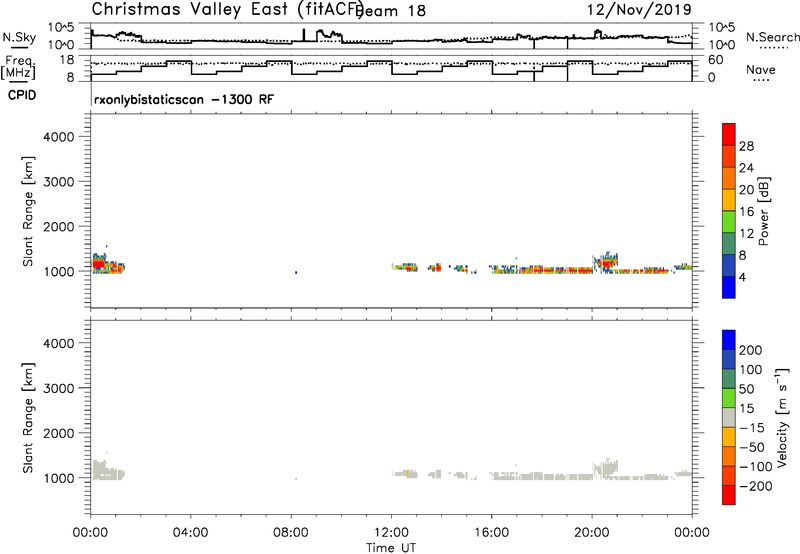Select the 12/Nov/2019 date text
The width and height of the screenshot is (800, 554).
[x=639, y=9]
